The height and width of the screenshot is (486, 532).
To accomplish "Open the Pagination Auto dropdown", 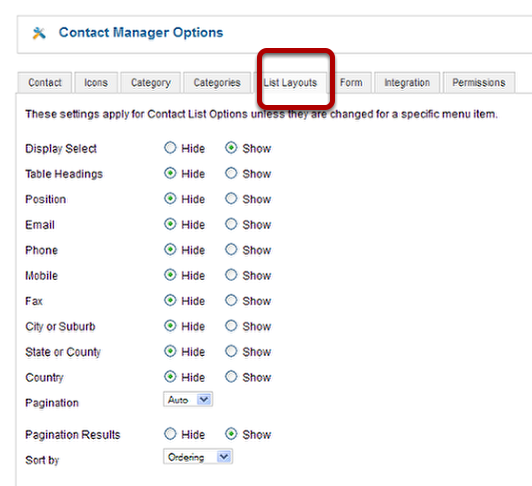I will pyautogui.click(x=188, y=399).
